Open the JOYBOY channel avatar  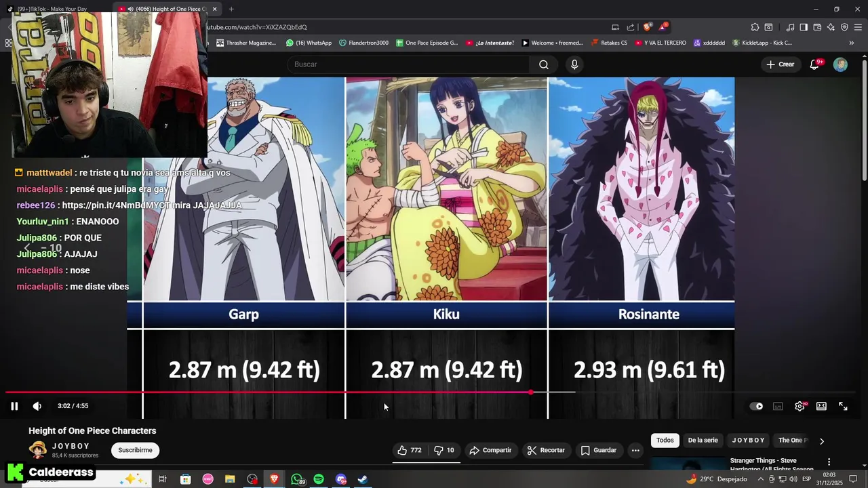[x=38, y=449]
